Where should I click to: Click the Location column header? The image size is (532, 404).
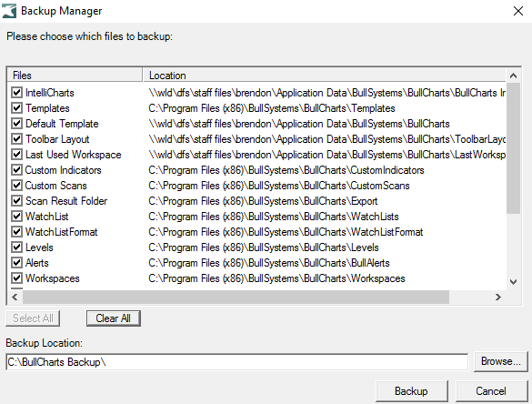click(x=325, y=75)
